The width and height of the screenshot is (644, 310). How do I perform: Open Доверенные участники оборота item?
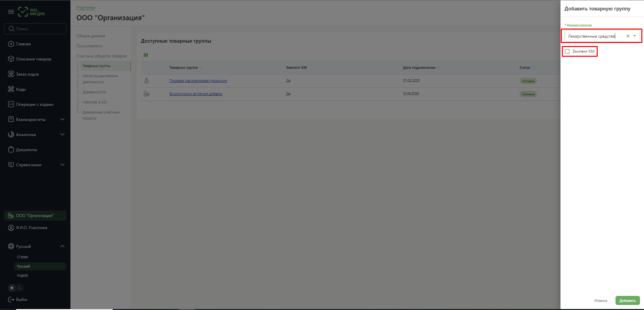tap(101, 115)
